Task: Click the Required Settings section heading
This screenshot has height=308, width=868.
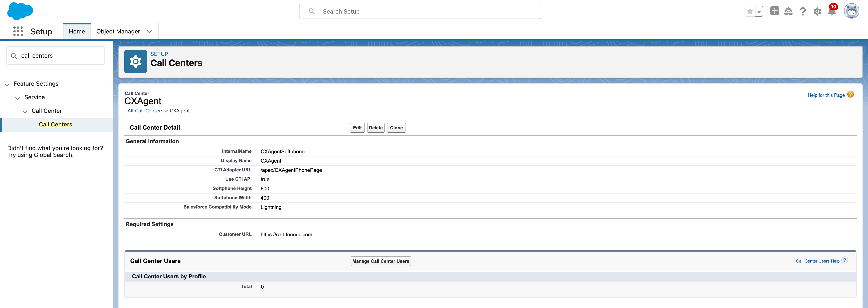Action: point(150,224)
